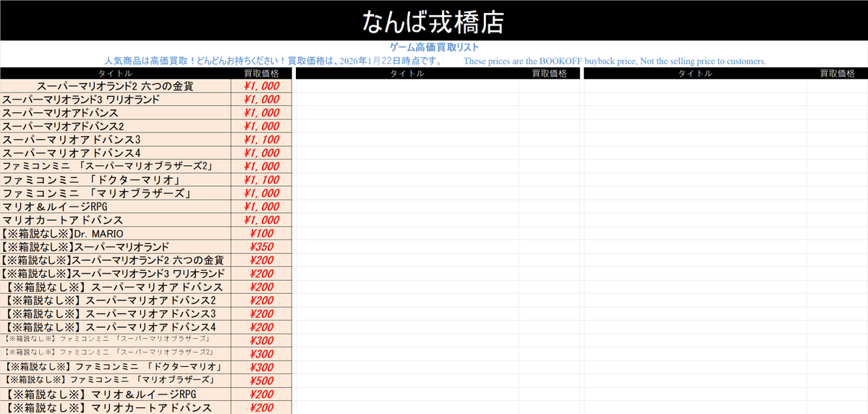Select the ¥1,000-priced マリオカートアドバンス title

pyautogui.click(x=116, y=220)
